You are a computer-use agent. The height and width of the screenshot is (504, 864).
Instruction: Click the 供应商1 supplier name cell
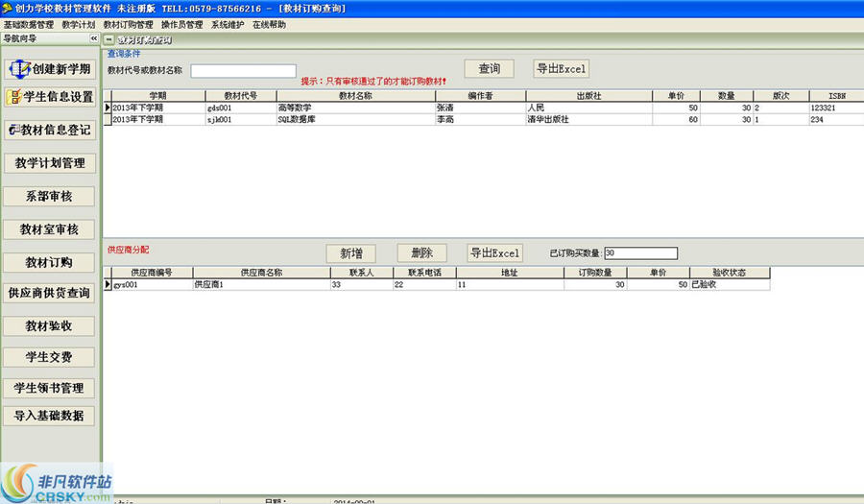click(262, 285)
